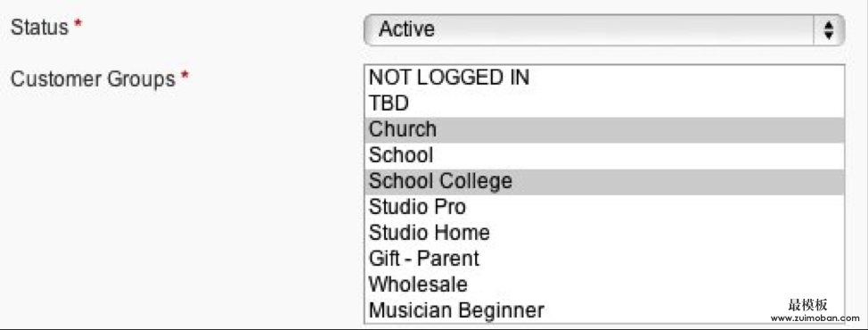Select the Wholesale customer group
Screen dimensions: 868x330
604,285
